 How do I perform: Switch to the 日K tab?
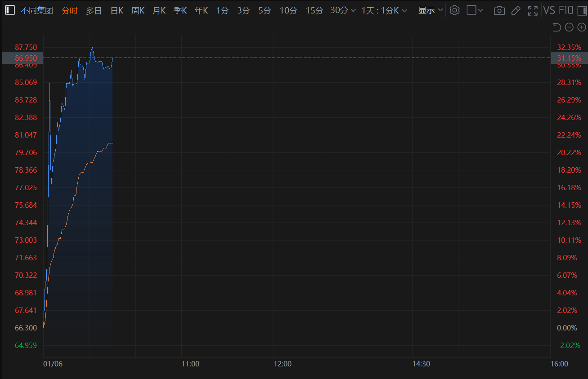117,10
